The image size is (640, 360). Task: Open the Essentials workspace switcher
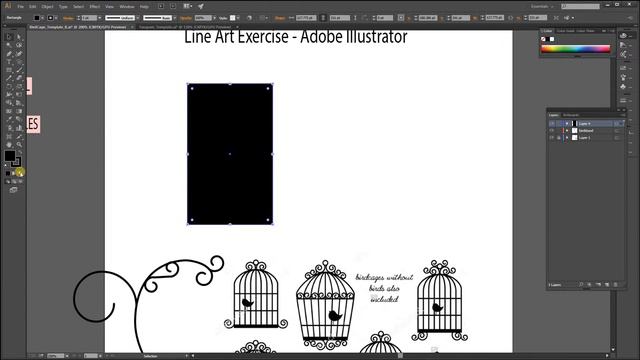tap(542, 7)
